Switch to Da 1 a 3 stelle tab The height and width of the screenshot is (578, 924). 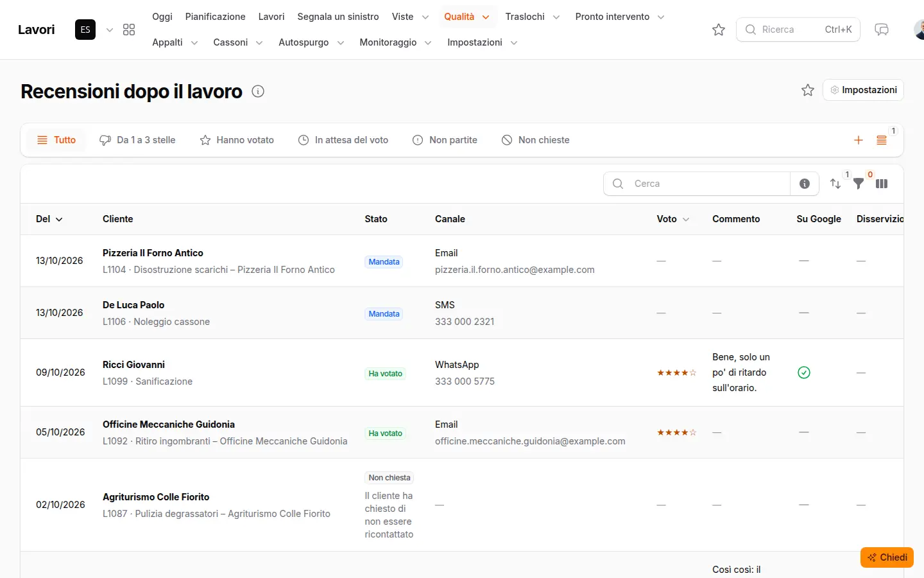click(137, 140)
